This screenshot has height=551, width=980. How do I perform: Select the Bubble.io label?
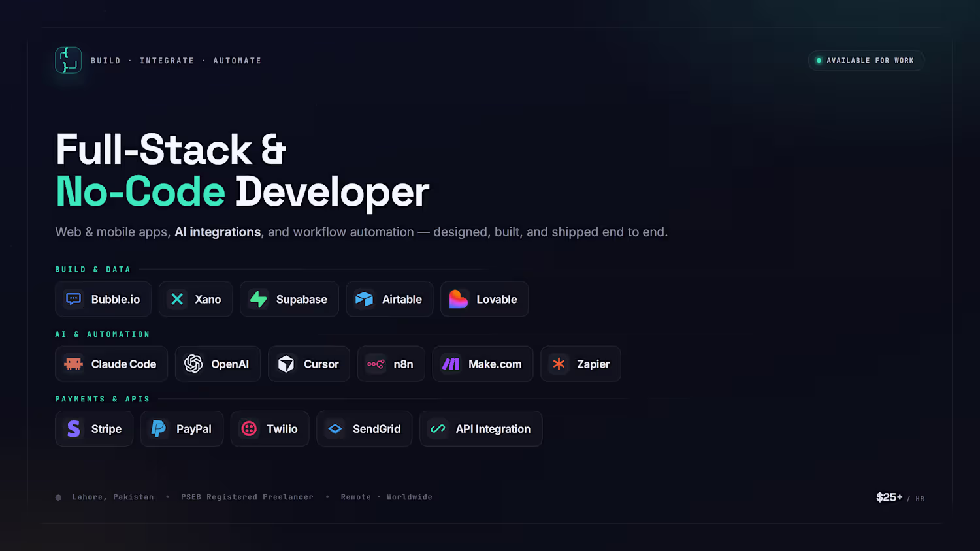116,299
